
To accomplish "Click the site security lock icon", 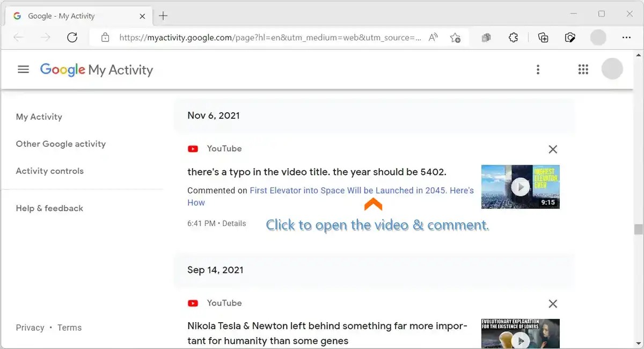I will tap(105, 38).
